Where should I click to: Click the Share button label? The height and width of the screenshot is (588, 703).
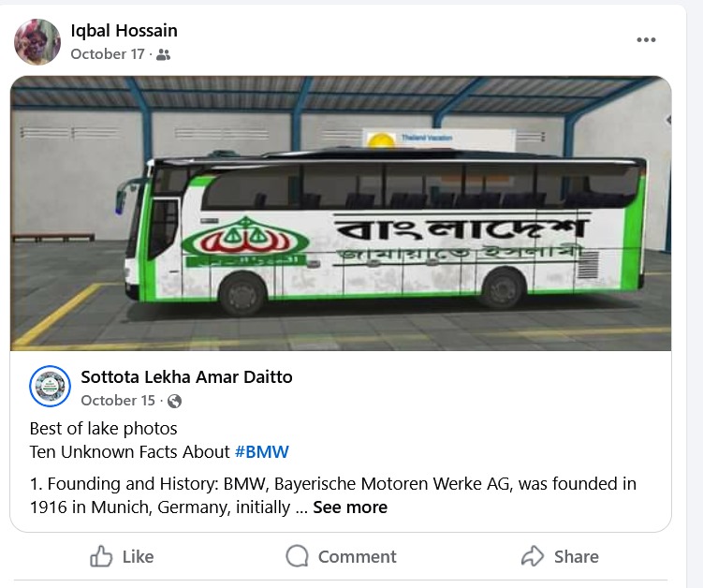coord(577,556)
